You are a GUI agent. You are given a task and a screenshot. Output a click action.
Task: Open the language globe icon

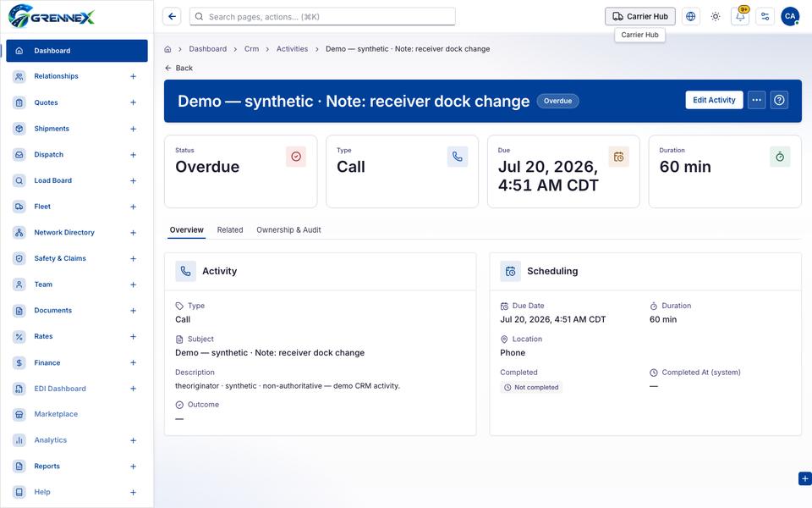[690, 17]
